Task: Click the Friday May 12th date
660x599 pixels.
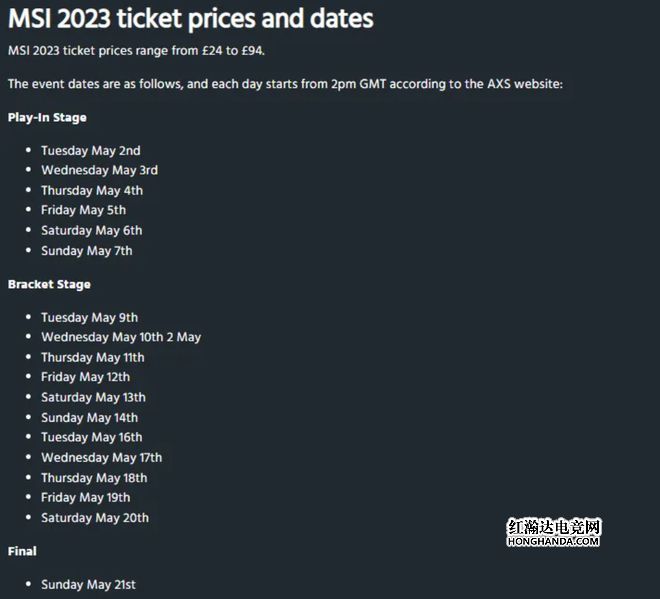Action: 86,377
